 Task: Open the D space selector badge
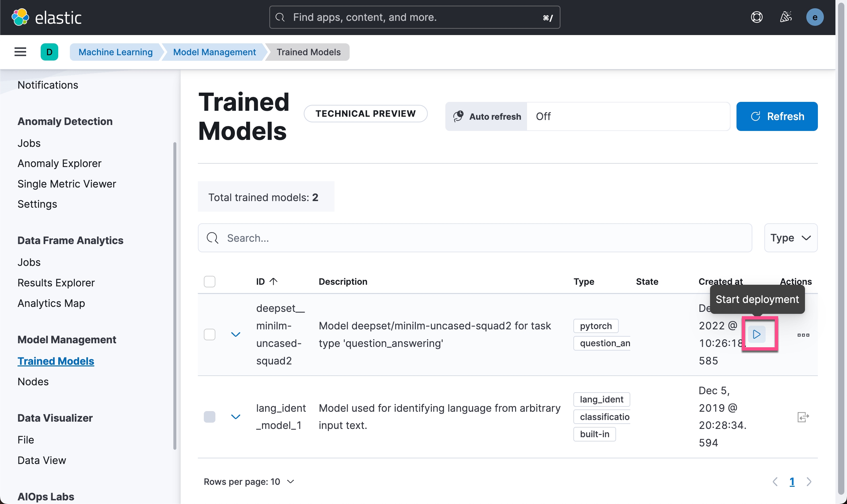[x=49, y=52]
